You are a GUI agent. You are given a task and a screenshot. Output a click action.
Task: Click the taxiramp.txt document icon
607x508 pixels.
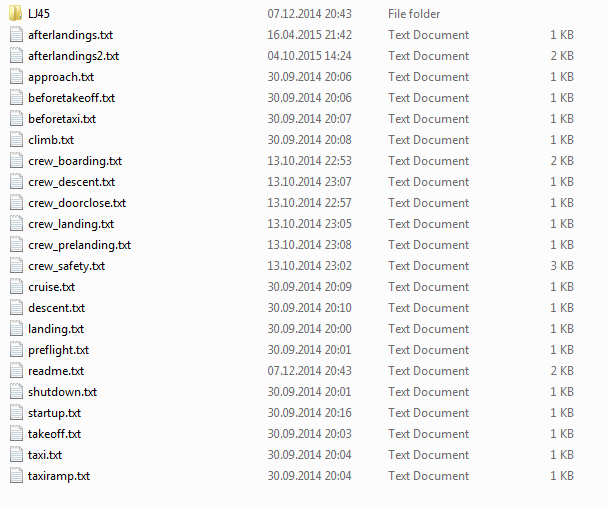16,476
